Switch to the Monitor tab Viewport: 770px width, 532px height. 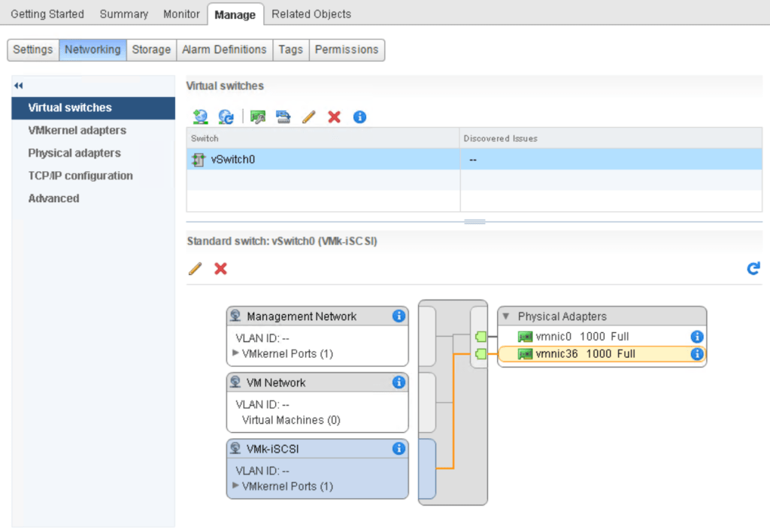coord(181,14)
